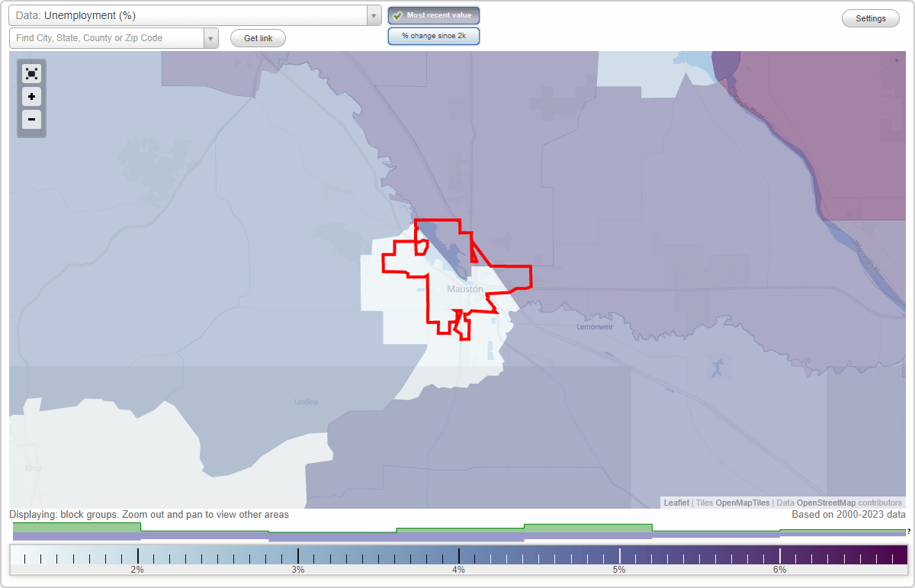Toggle the Most recent value option
Viewport: 915px width, 588px height.
point(434,15)
